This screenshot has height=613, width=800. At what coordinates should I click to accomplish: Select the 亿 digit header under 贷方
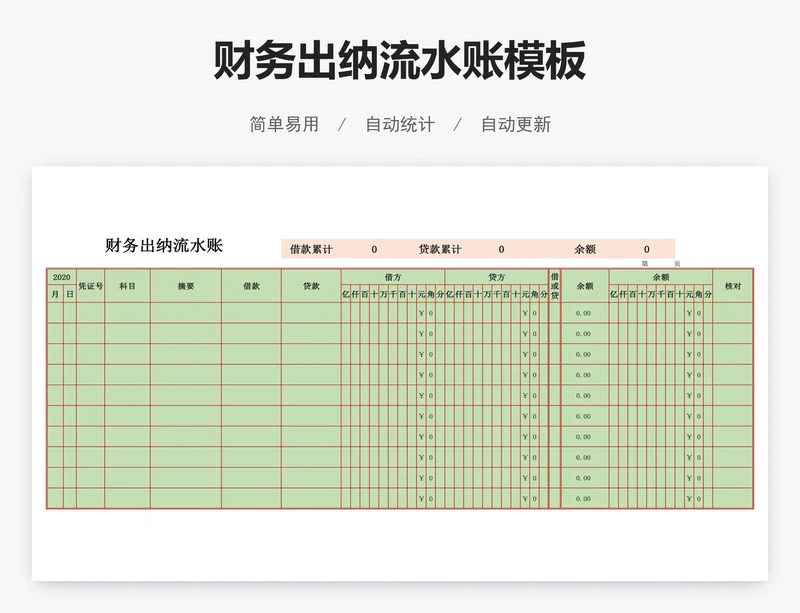pyautogui.click(x=449, y=294)
